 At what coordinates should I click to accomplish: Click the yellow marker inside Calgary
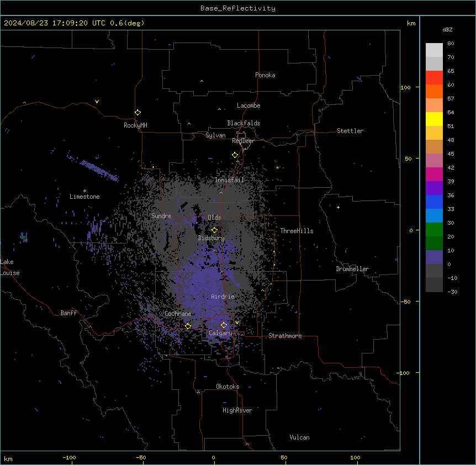(x=224, y=325)
